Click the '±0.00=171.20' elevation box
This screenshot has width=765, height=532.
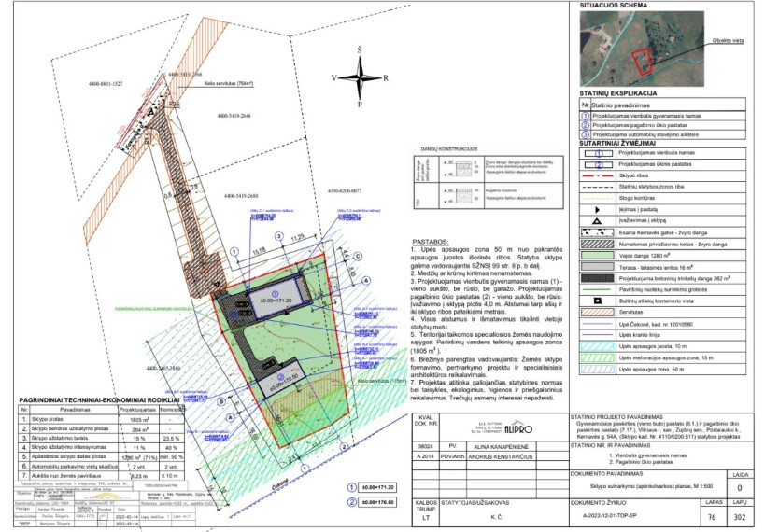point(377,487)
